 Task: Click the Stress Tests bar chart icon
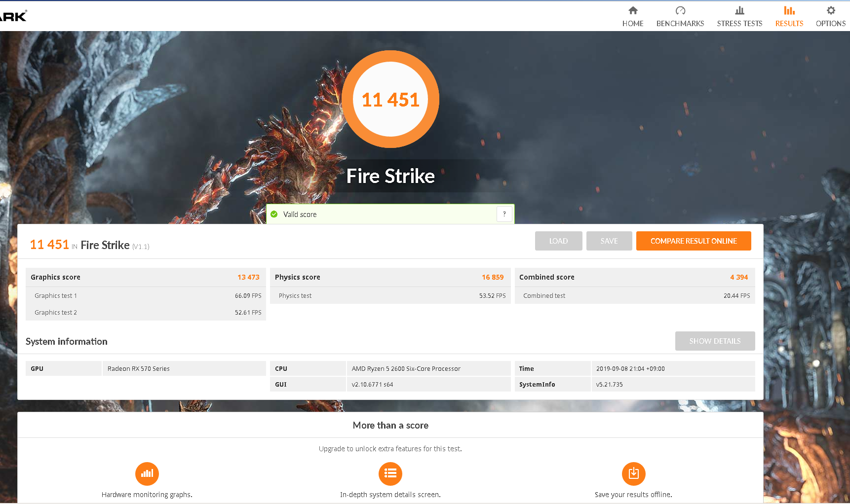coord(739,10)
